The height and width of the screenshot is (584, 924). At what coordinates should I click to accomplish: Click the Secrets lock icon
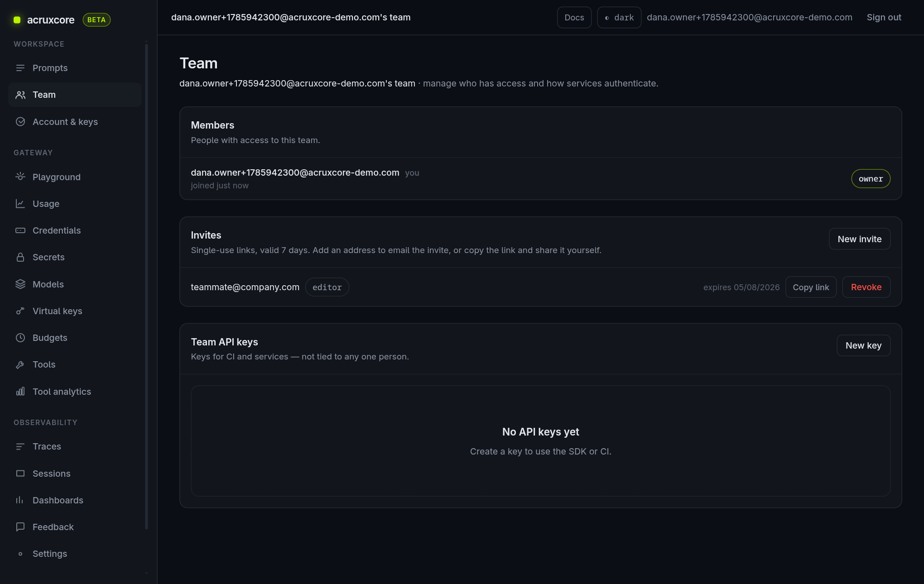[20, 257]
